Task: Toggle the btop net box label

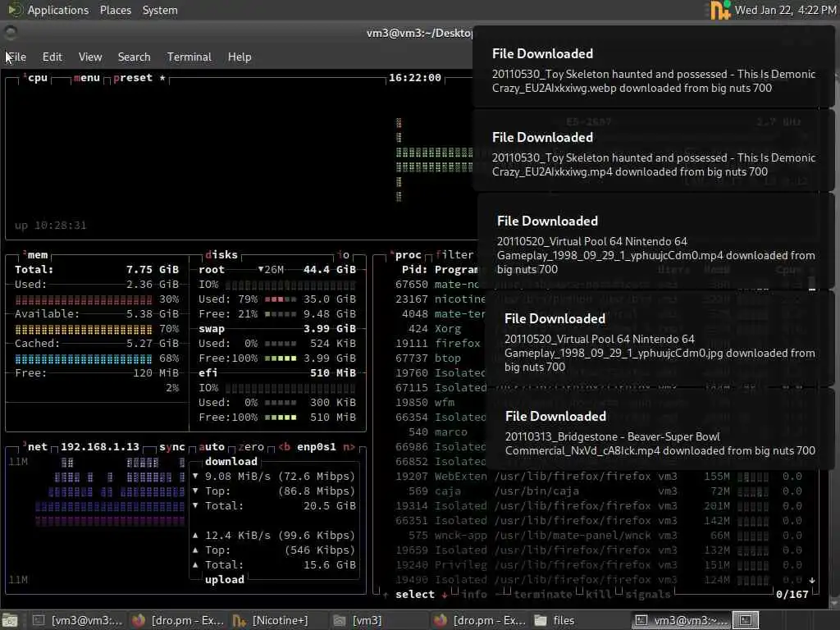Action: pyautogui.click(x=35, y=447)
